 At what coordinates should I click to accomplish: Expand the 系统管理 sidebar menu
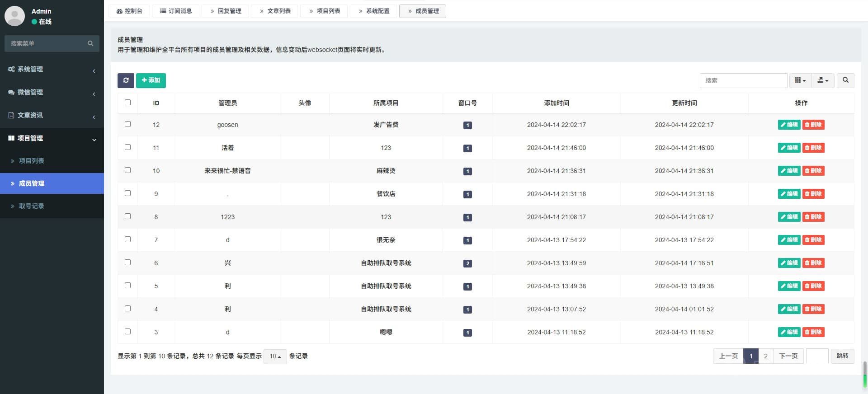pyautogui.click(x=52, y=69)
